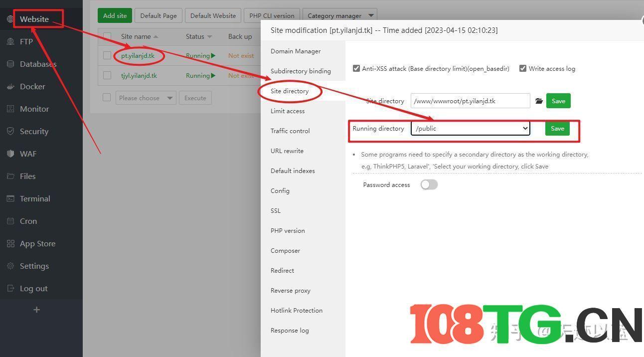Screen dimensions: 644x357
Task: Open the Terminal icon in sidebar
Action: (x=10, y=199)
